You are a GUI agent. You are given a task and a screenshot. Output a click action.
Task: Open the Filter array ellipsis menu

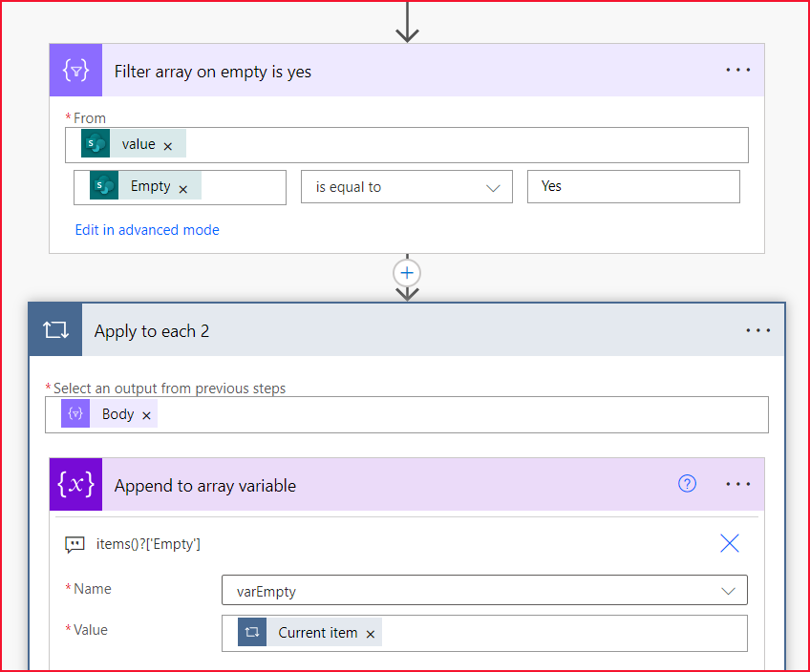[x=737, y=70]
